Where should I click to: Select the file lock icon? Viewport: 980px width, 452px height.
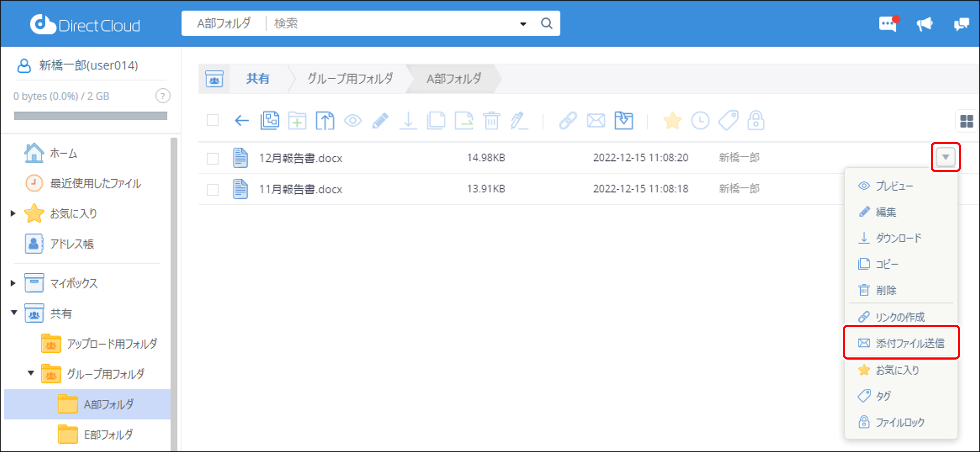[756, 121]
